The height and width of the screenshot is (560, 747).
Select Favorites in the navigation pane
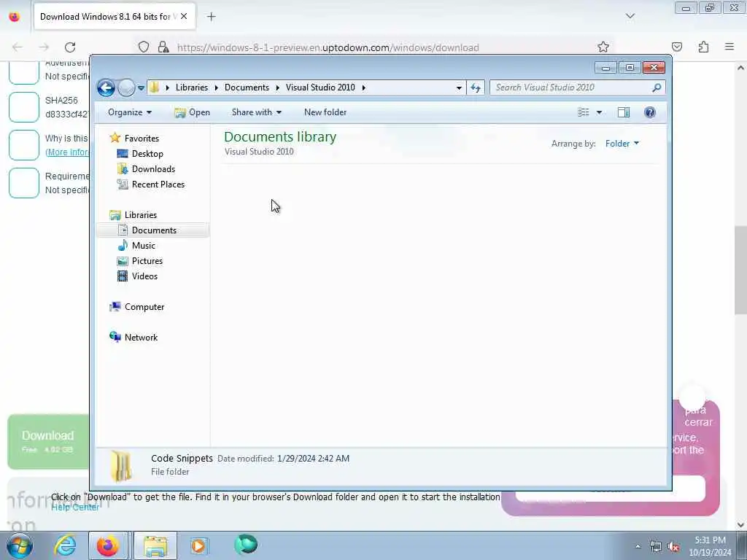[x=142, y=138]
